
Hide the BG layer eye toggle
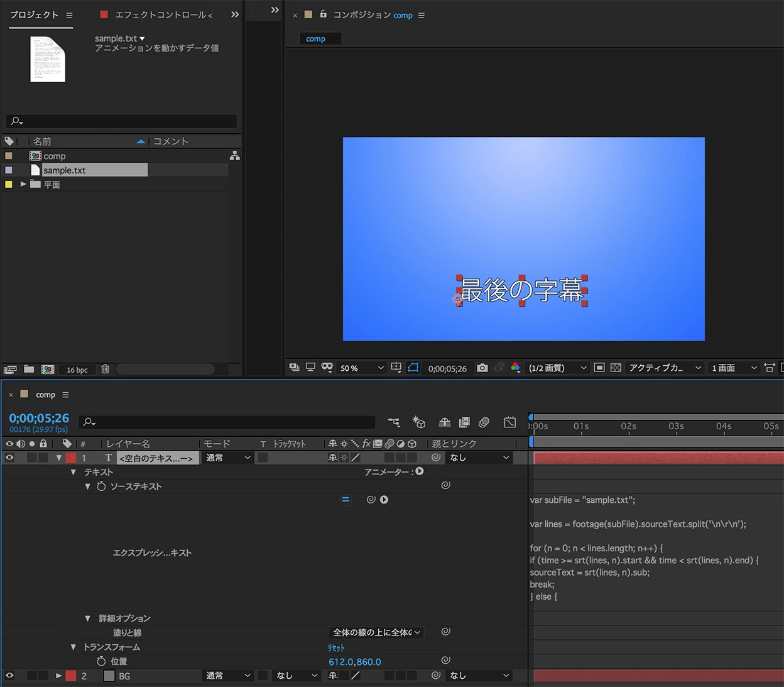click(9, 676)
